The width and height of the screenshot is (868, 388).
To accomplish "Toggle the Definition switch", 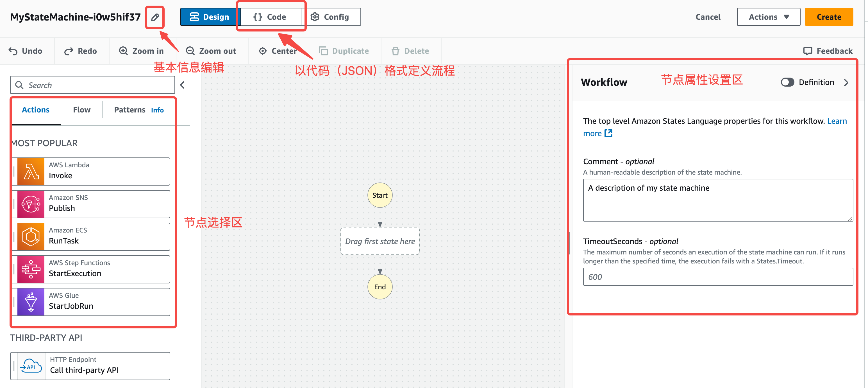I will click(x=787, y=82).
